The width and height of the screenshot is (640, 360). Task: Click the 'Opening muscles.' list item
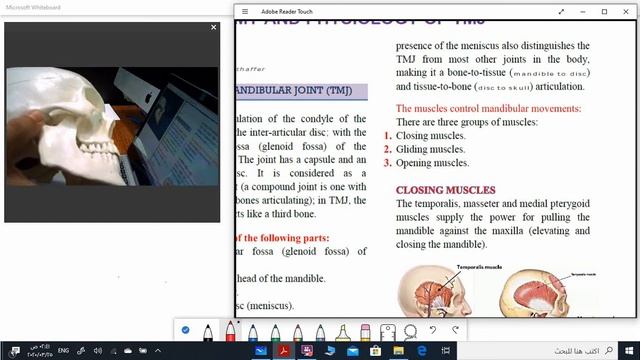432,163
